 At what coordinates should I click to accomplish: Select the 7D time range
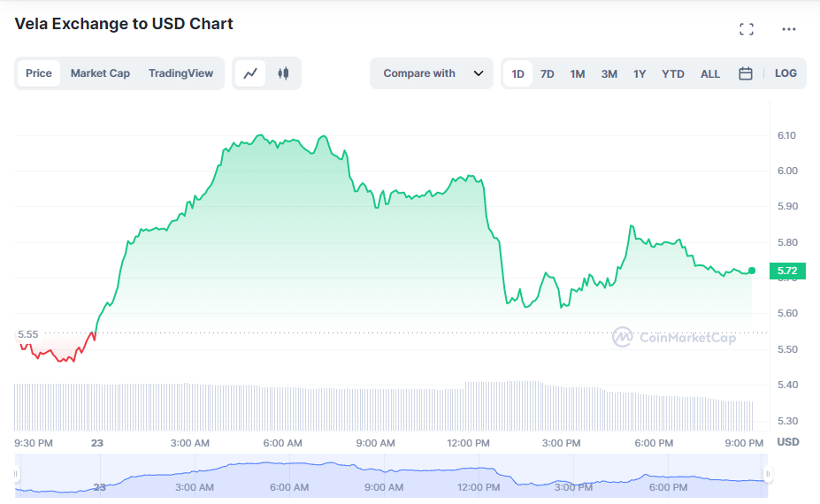tap(548, 73)
